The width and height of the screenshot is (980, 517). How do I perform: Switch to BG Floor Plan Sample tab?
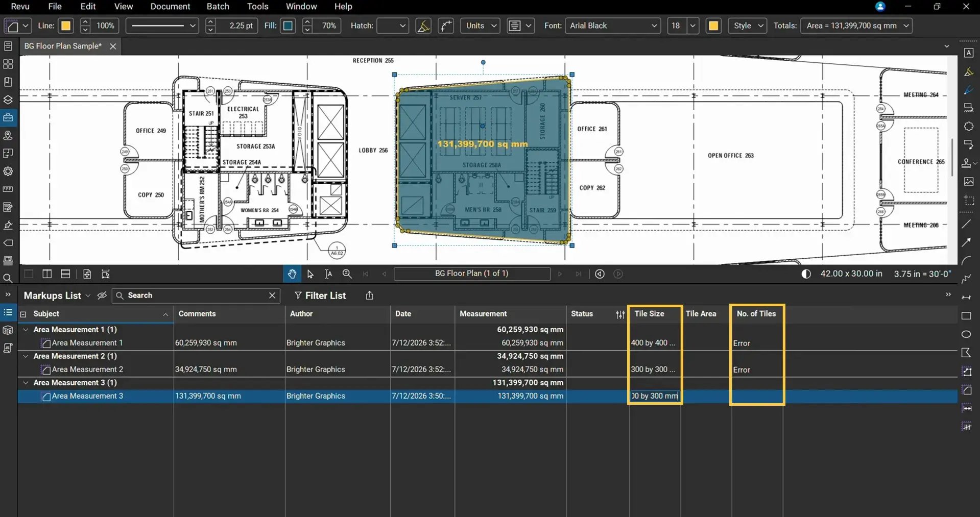[63, 46]
